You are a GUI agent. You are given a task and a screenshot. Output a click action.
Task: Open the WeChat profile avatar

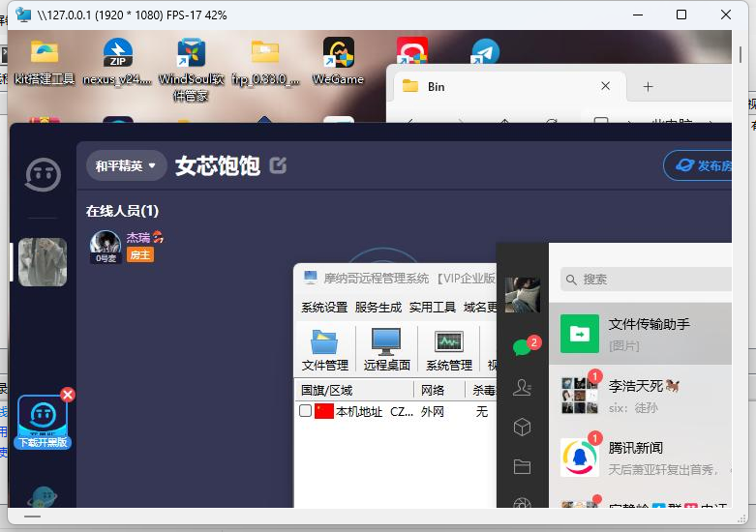tap(522, 295)
